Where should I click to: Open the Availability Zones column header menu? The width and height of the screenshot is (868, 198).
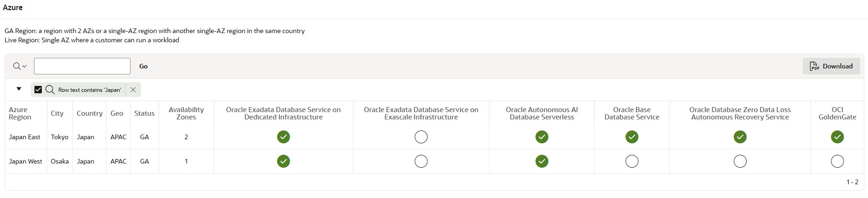[x=186, y=113]
